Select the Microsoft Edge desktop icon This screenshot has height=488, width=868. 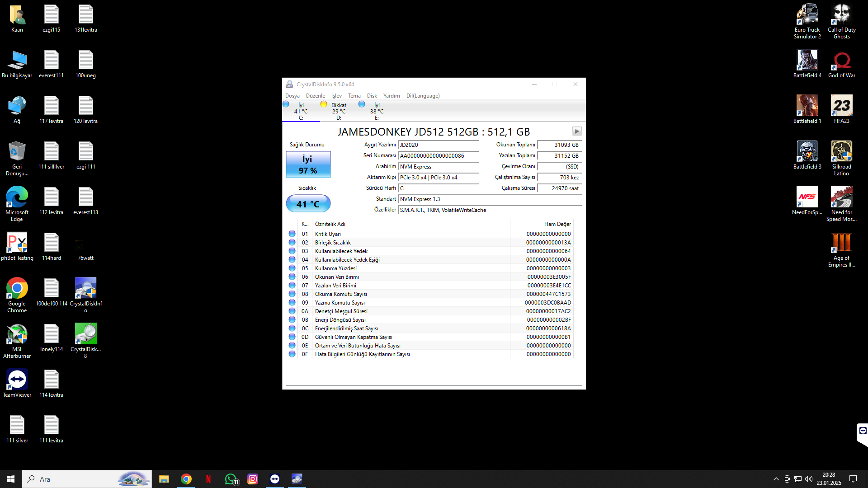[x=17, y=204]
